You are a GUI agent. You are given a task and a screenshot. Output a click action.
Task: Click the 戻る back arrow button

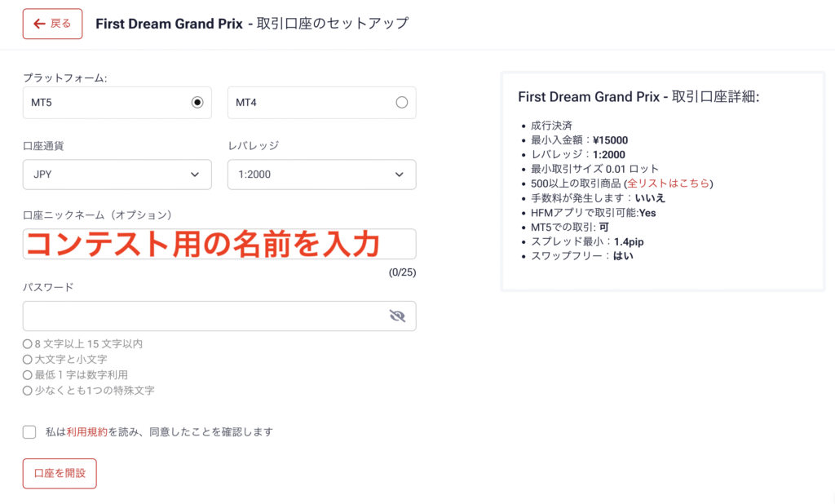click(x=52, y=24)
